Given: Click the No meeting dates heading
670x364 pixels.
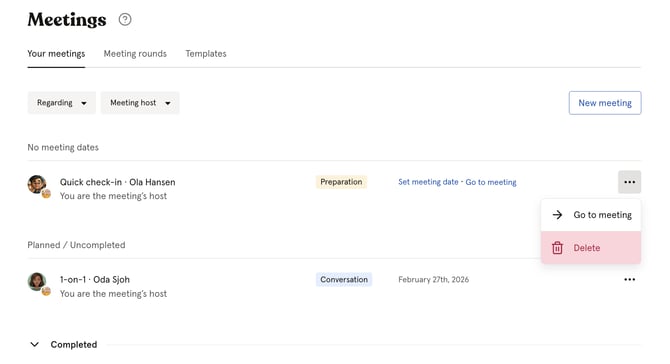Looking at the screenshot, I should tap(63, 147).
